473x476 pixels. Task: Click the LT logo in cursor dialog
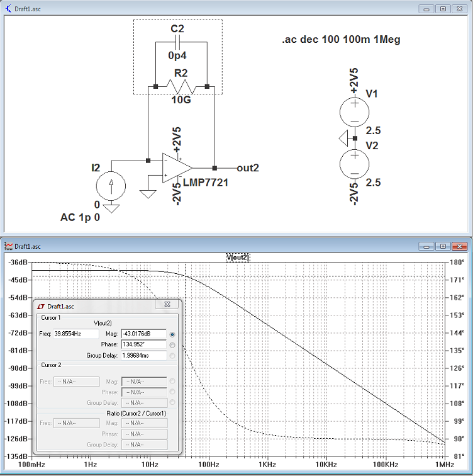41,307
